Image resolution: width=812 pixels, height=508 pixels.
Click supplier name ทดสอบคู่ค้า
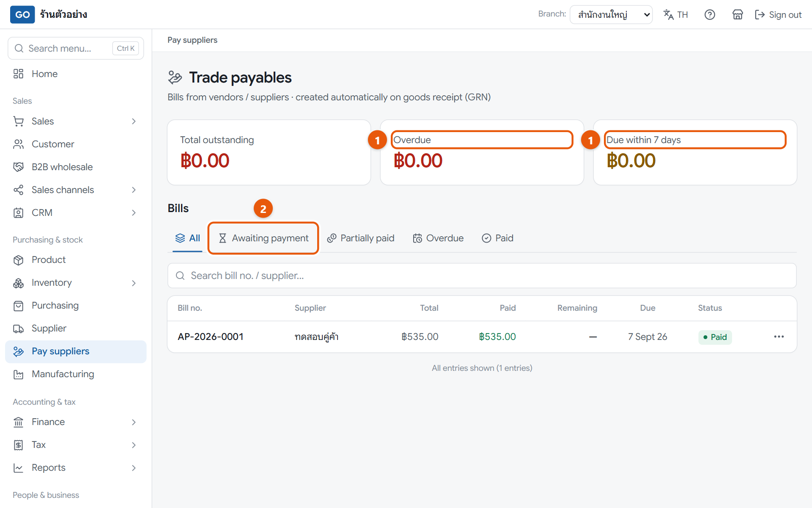(x=316, y=337)
